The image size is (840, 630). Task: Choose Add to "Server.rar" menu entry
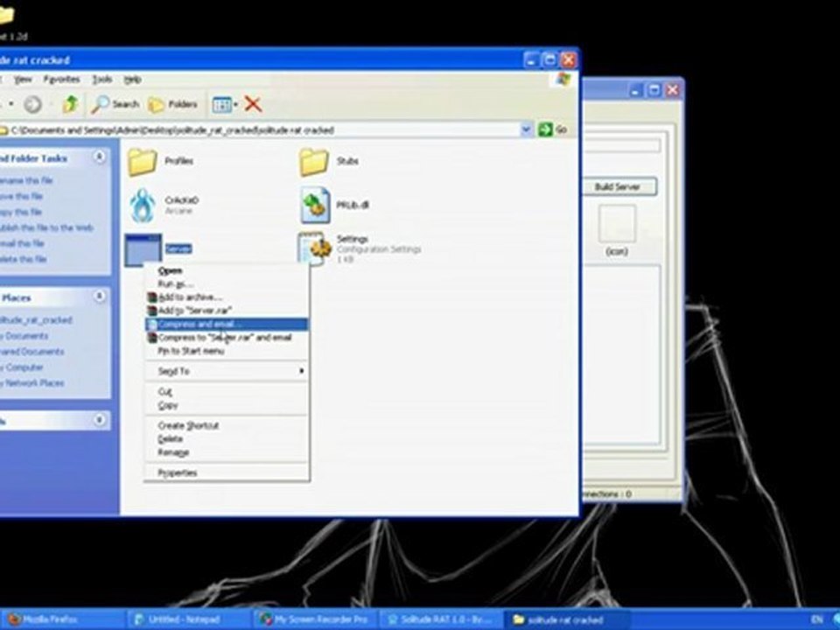(x=227, y=311)
